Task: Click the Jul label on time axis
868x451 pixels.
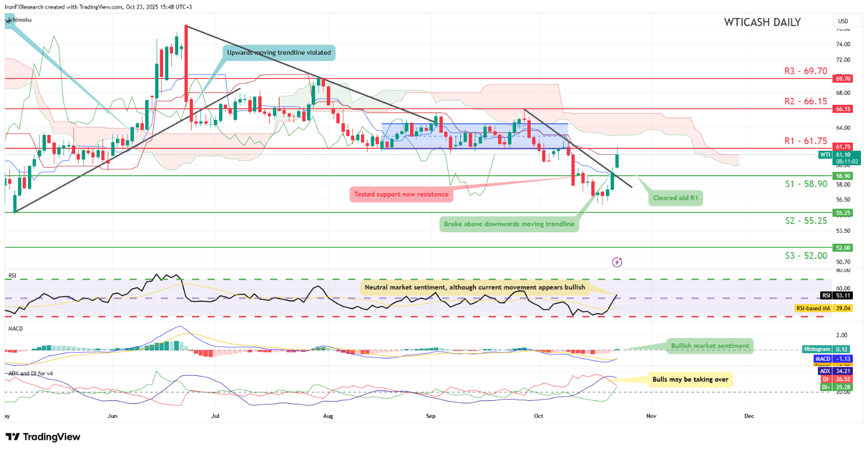Action: [x=216, y=416]
